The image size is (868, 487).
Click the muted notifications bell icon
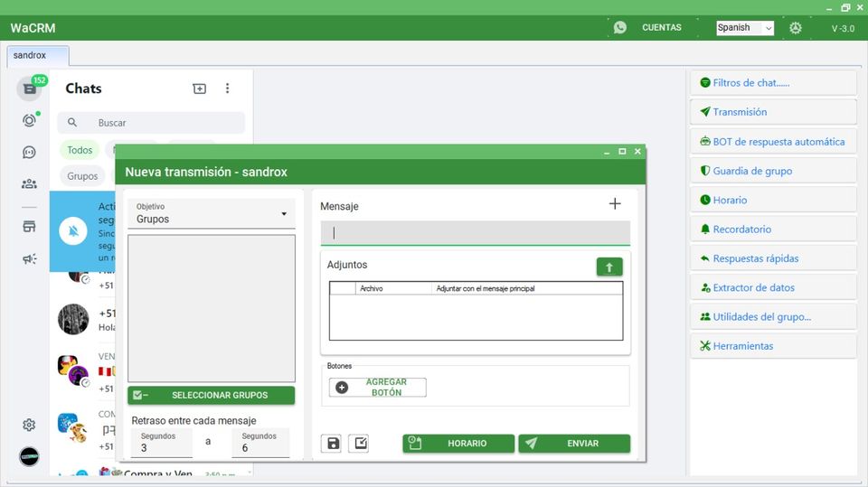click(74, 231)
